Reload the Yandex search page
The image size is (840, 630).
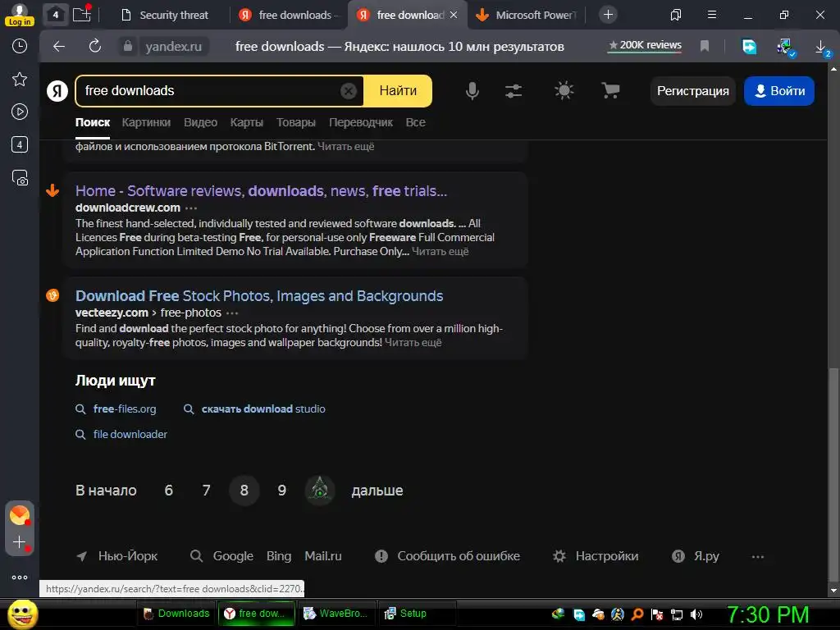[x=95, y=47]
